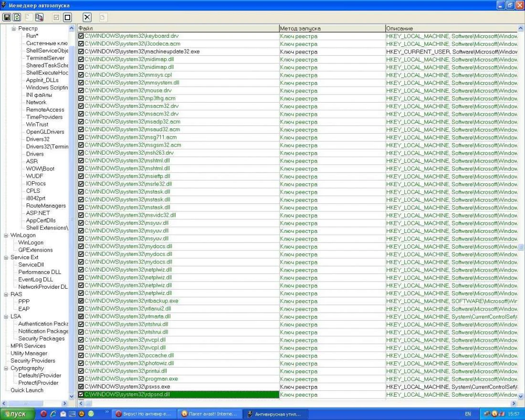Select MPR Services in the tree

[x=28, y=346]
